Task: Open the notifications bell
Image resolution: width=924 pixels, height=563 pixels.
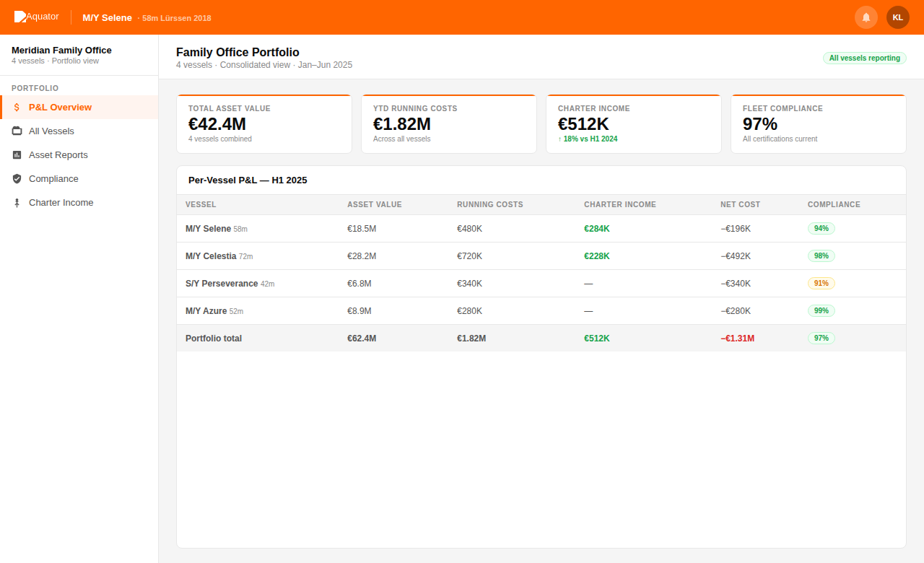Action: (866, 17)
